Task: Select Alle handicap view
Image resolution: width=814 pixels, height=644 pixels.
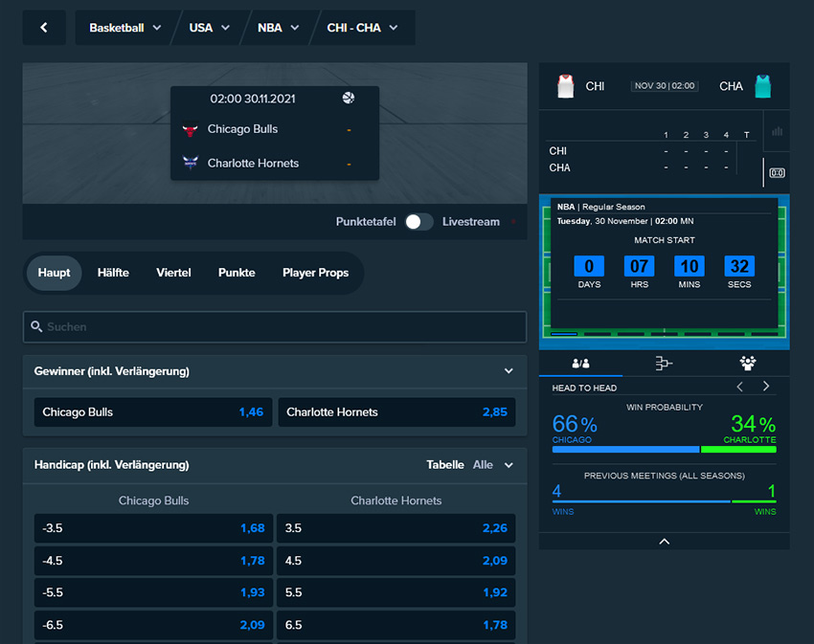Action: (x=483, y=465)
